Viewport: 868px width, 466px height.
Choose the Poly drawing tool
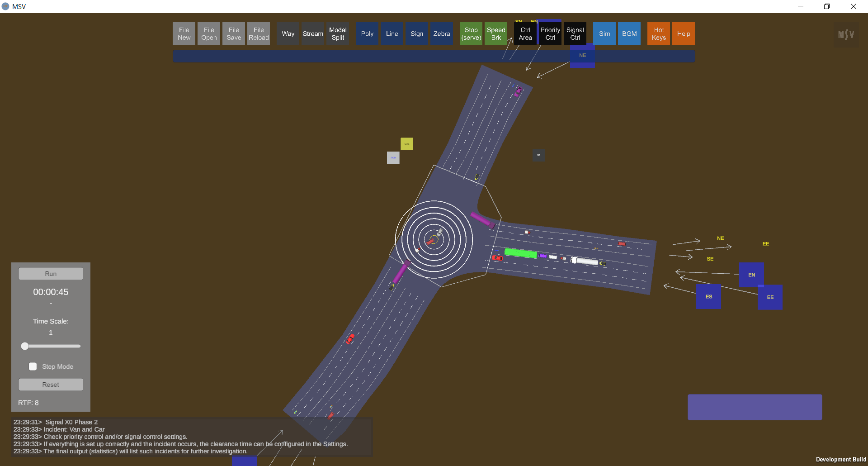tap(367, 33)
